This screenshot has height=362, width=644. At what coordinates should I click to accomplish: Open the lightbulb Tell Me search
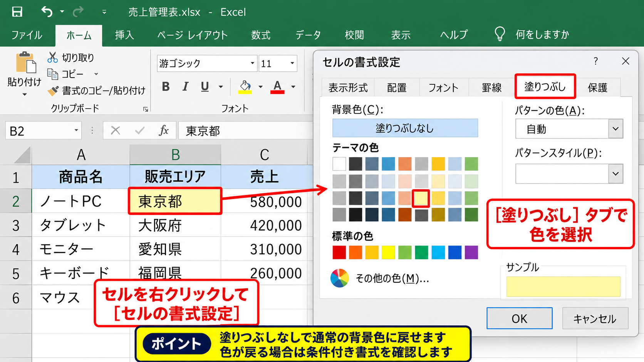[x=500, y=34]
